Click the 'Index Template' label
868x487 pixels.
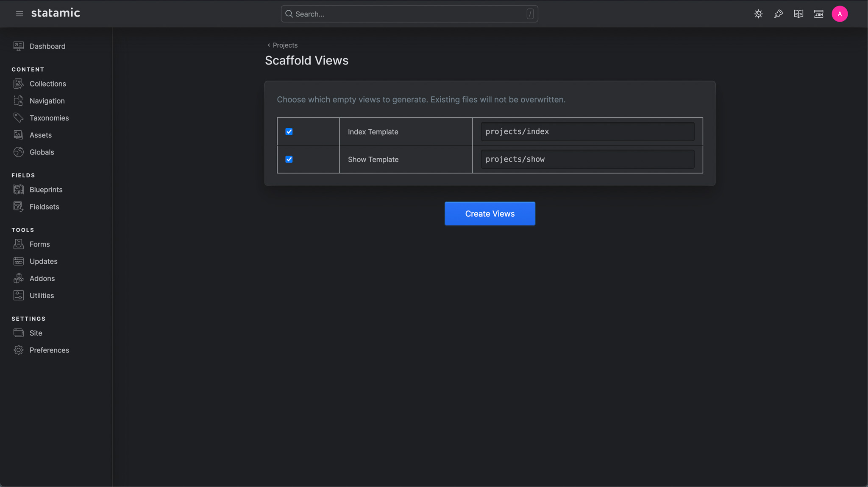click(373, 132)
